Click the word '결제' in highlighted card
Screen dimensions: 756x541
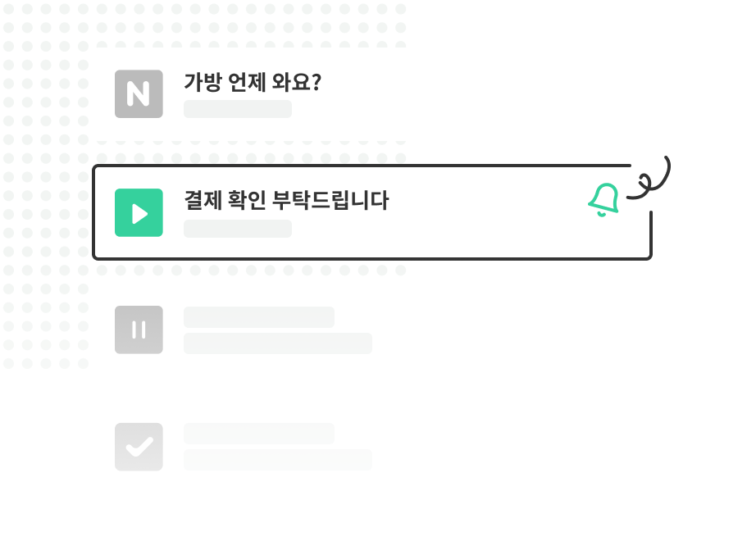coord(203,200)
